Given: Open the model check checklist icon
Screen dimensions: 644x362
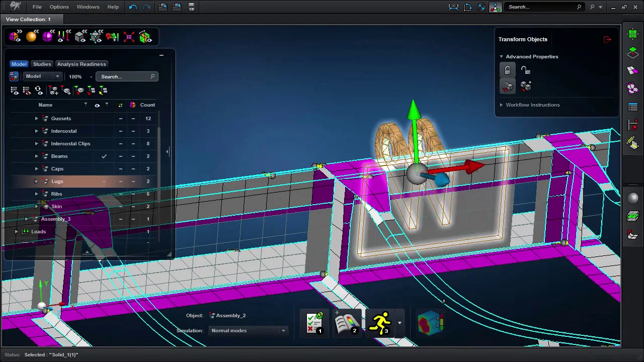Looking at the screenshot, I should [314, 323].
